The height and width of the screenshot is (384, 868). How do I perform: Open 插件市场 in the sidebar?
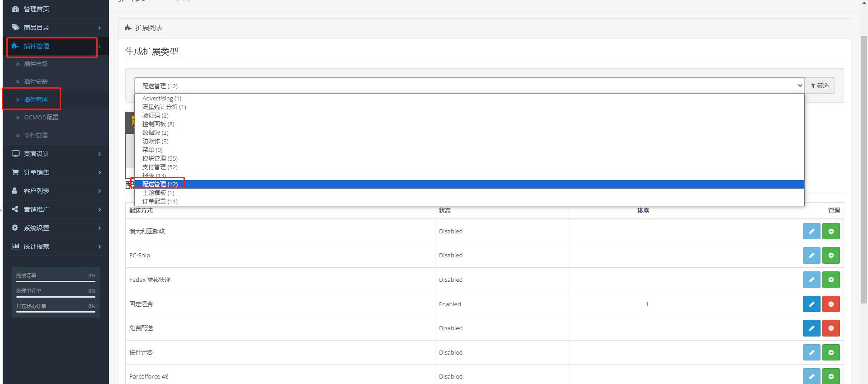[36, 64]
